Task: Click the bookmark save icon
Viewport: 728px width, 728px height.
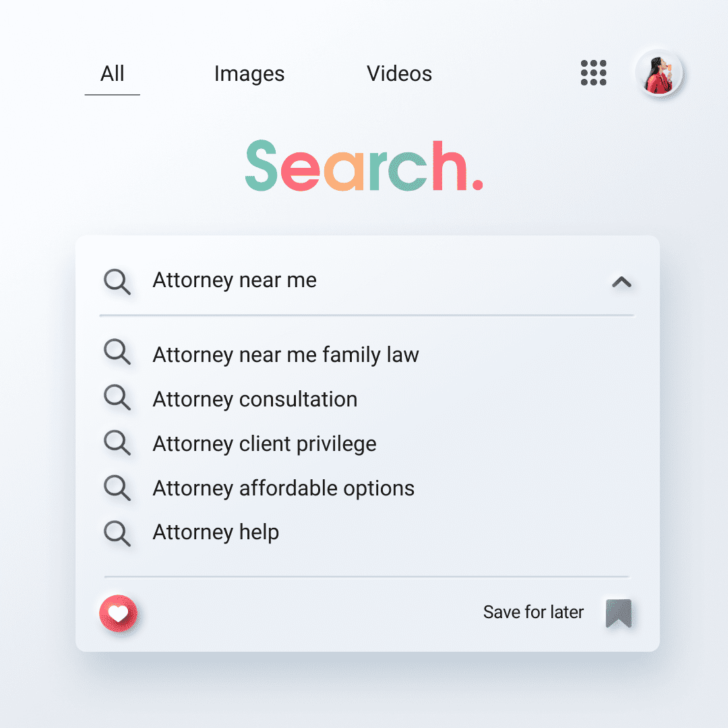Action: pyautogui.click(x=618, y=613)
